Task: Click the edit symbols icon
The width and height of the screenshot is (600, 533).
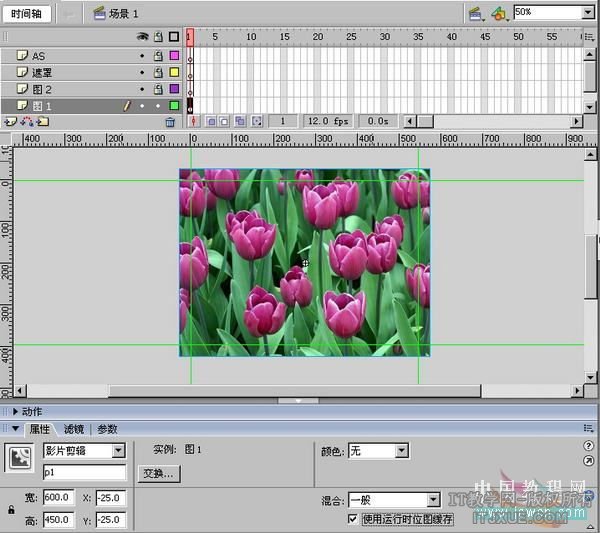Action: point(499,13)
